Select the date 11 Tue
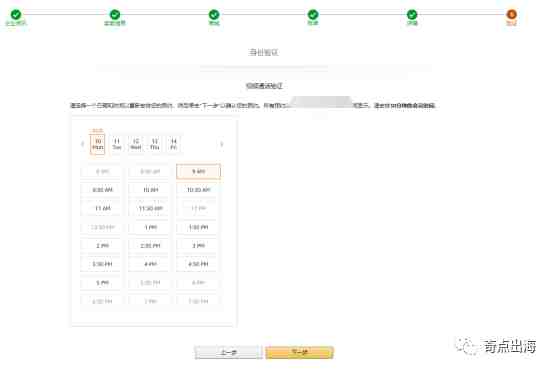 pyautogui.click(x=117, y=144)
